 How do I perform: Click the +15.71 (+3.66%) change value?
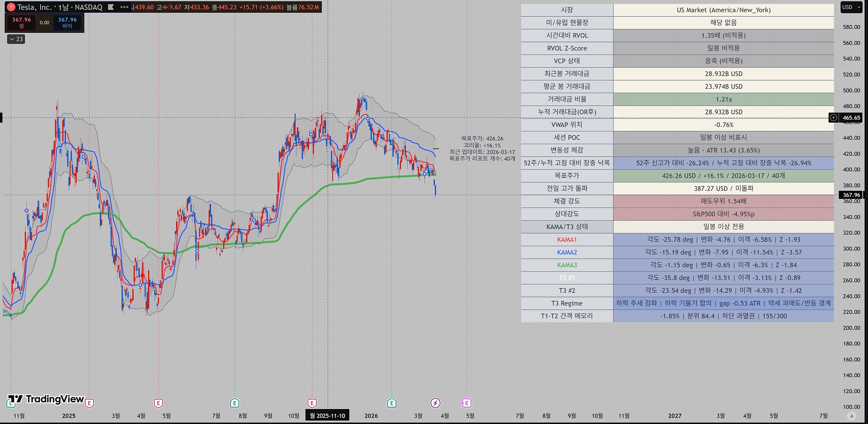point(261,7)
